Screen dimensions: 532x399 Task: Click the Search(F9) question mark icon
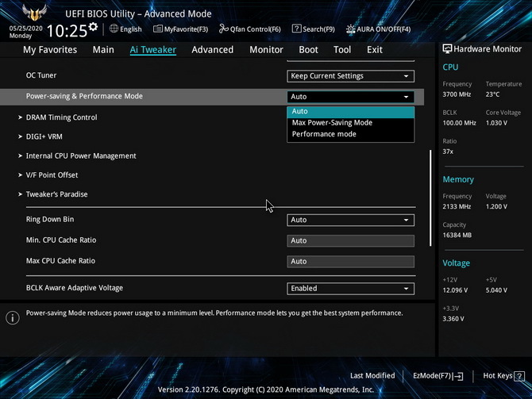[x=296, y=29]
